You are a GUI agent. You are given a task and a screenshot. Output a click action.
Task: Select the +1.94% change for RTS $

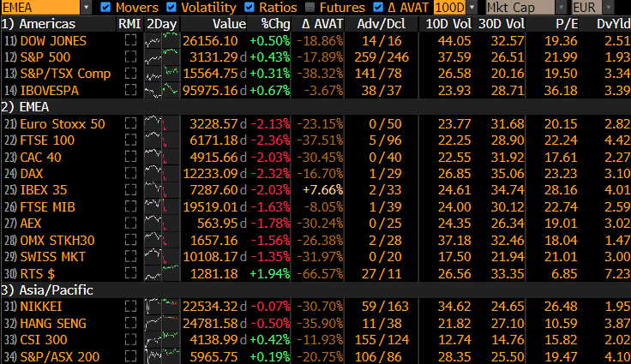click(x=270, y=273)
